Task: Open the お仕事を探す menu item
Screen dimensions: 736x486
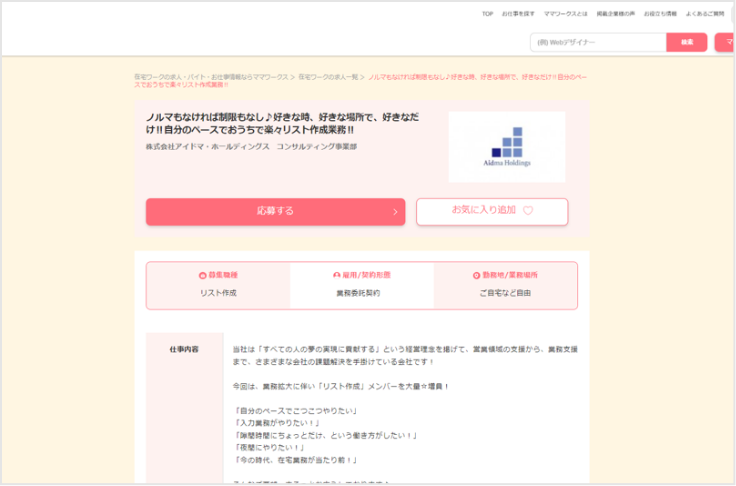Action: (x=518, y=14)
